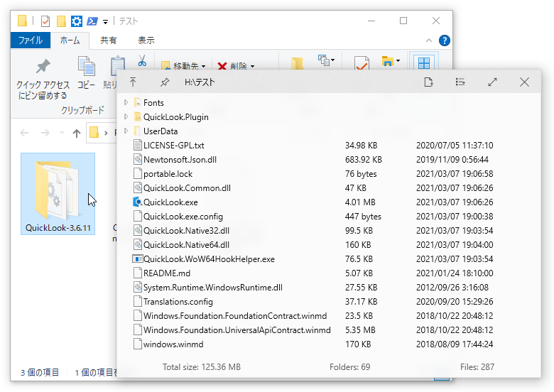Image resolution: width=554 pixels, height=392 pixels.
Task: Click Files: 287 status text
Action: click(x=477, y=367)
